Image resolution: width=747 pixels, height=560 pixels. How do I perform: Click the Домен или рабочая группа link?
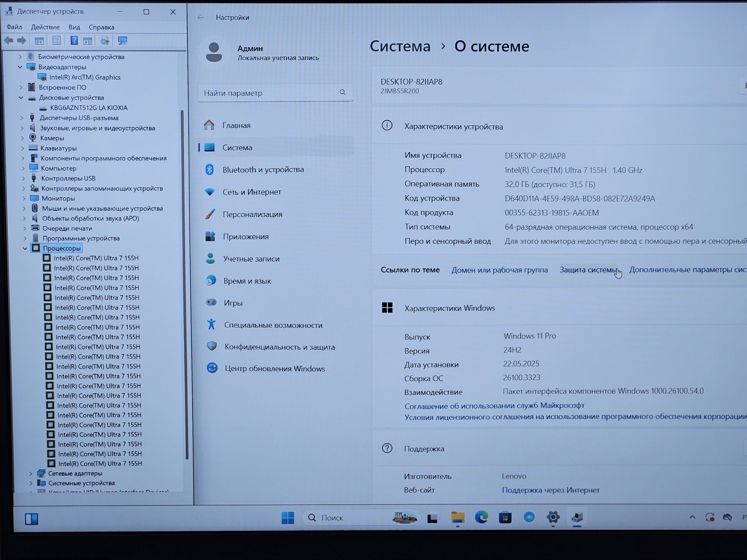pos(499,270)
